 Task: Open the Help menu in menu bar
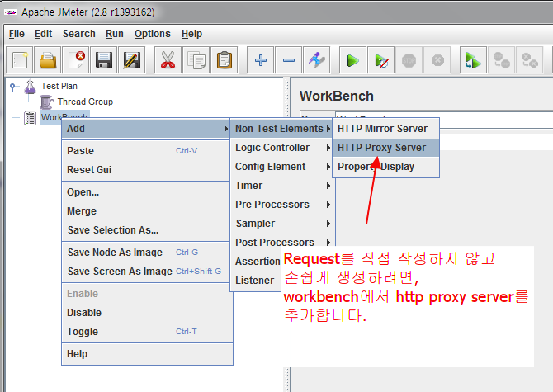click(x=191, y=34)
